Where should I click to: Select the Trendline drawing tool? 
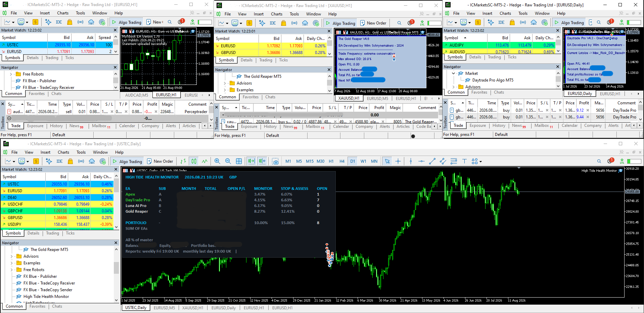pyautogui.click(x=432, y=161)
